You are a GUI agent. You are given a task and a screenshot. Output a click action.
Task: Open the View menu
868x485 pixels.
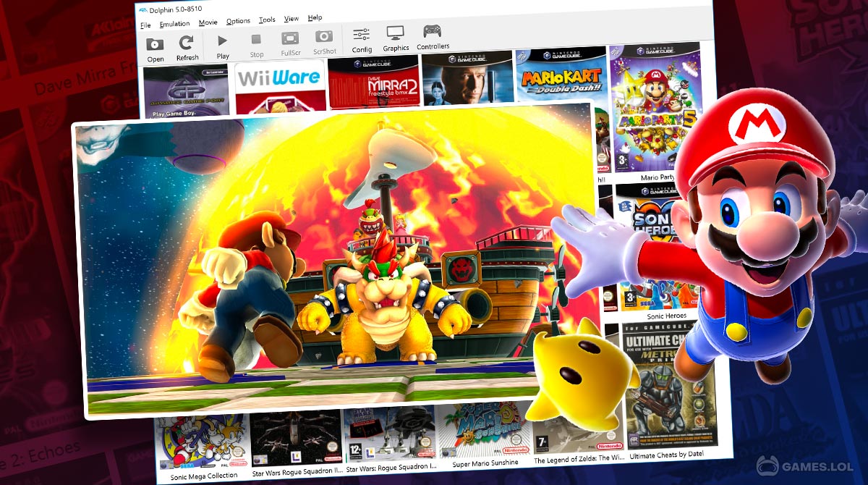coord(291,19)
